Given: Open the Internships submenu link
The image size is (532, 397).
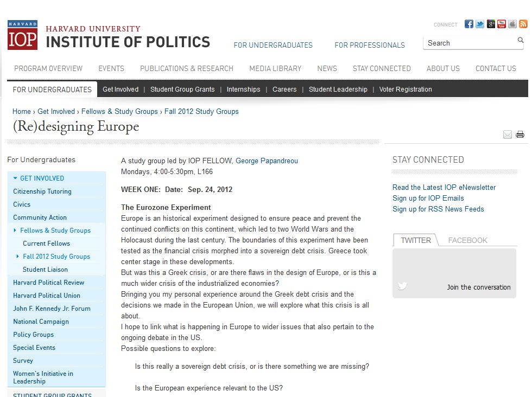Looking at the screenshot, I should [x=243, y=89].
